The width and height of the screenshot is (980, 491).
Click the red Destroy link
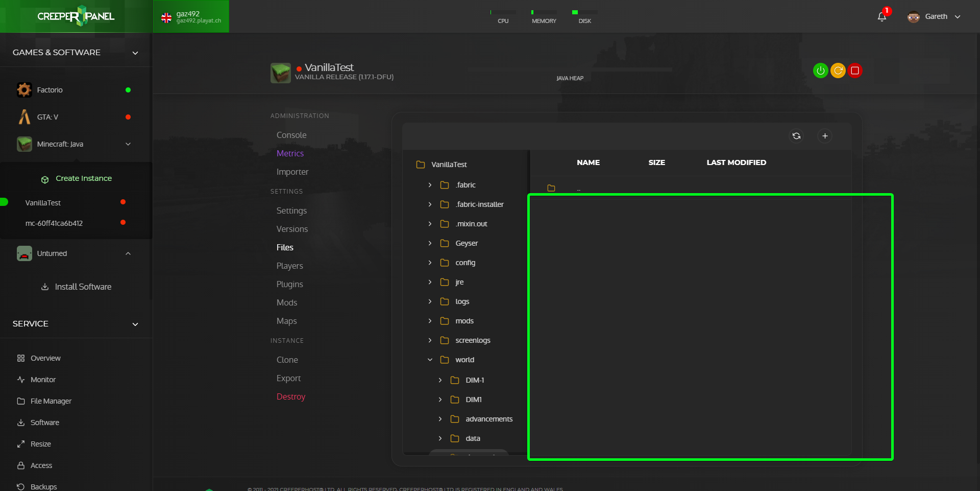point(291,396)
